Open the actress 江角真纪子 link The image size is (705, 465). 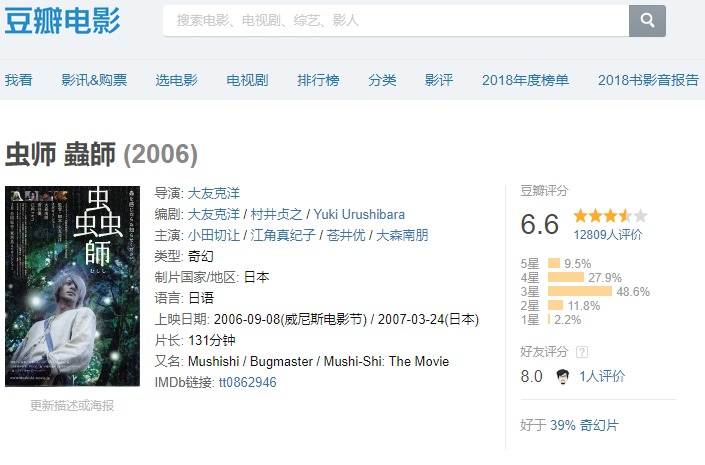coord(283,235)
